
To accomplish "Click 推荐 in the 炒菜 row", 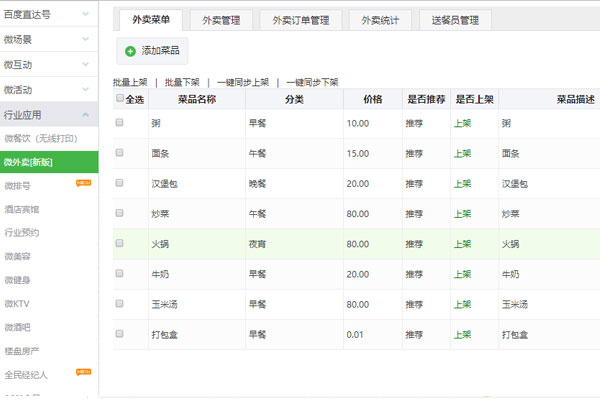I will [x=414, y=214].
